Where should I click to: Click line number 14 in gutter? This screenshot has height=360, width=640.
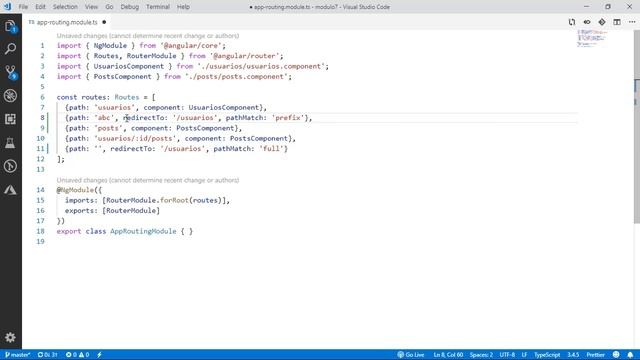point(40,190)
